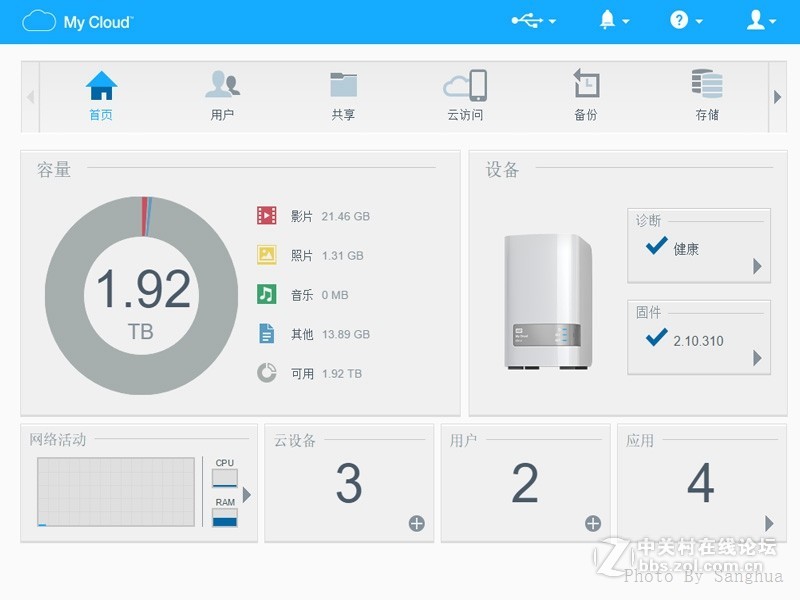Click the USB device icon in top bar

click(525, 20)
